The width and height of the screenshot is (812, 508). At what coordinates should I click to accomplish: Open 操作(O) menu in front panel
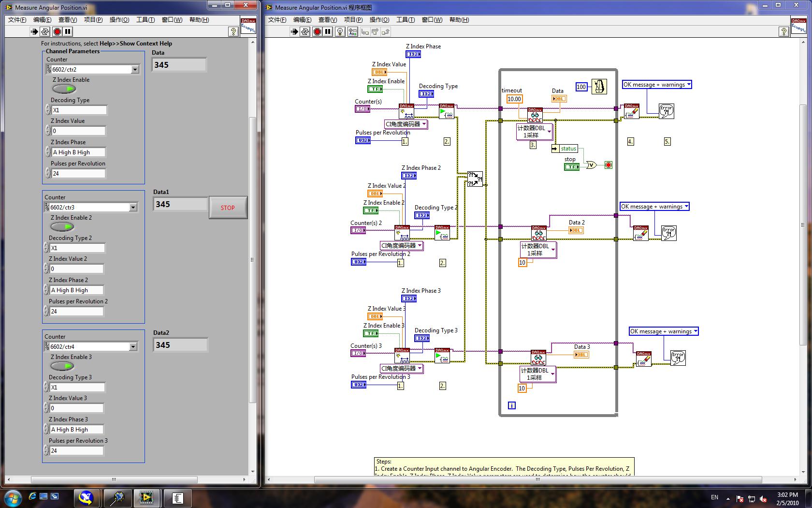pos(119,20)
